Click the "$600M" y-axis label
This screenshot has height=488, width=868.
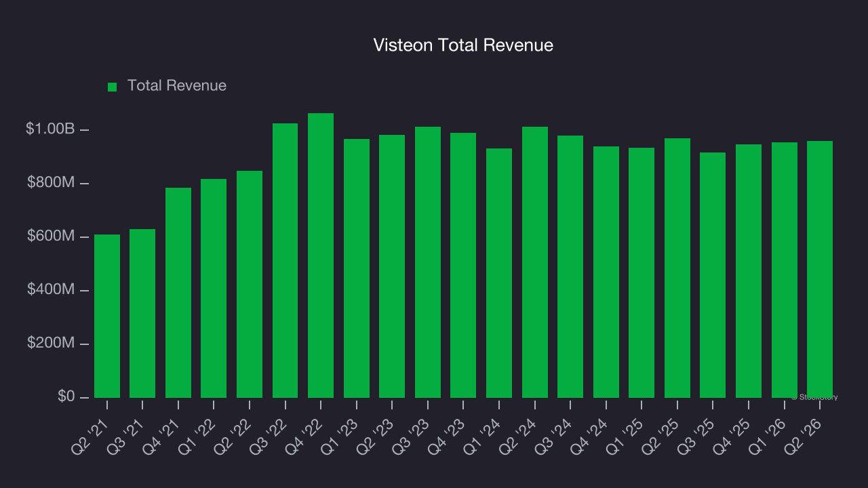(x=50, y=237)
